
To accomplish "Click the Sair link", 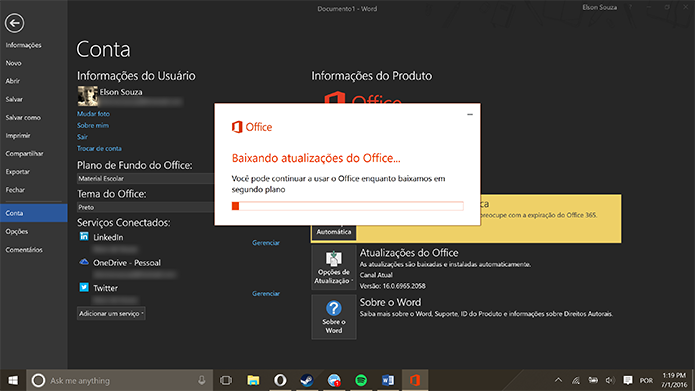I will (x=82, y=137).
